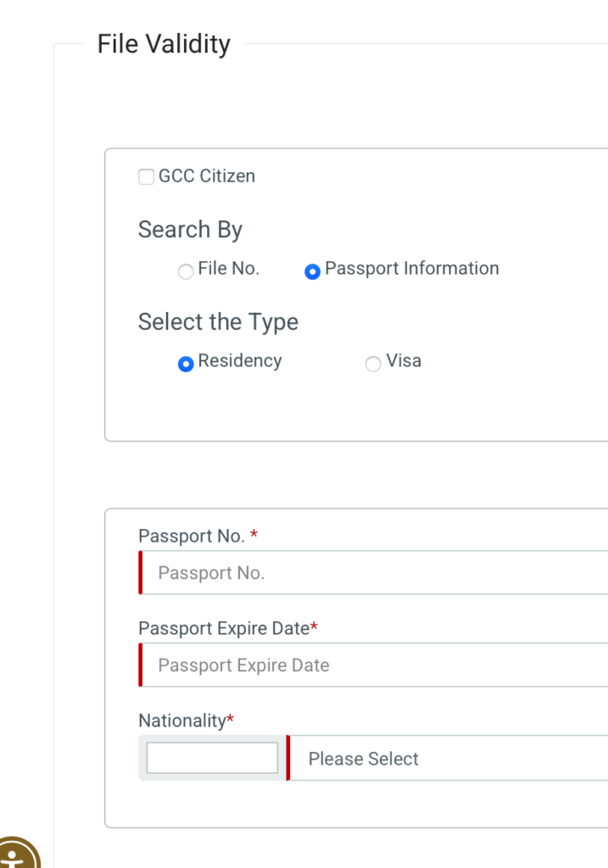Choose the Residency radio button

[186, 364]
